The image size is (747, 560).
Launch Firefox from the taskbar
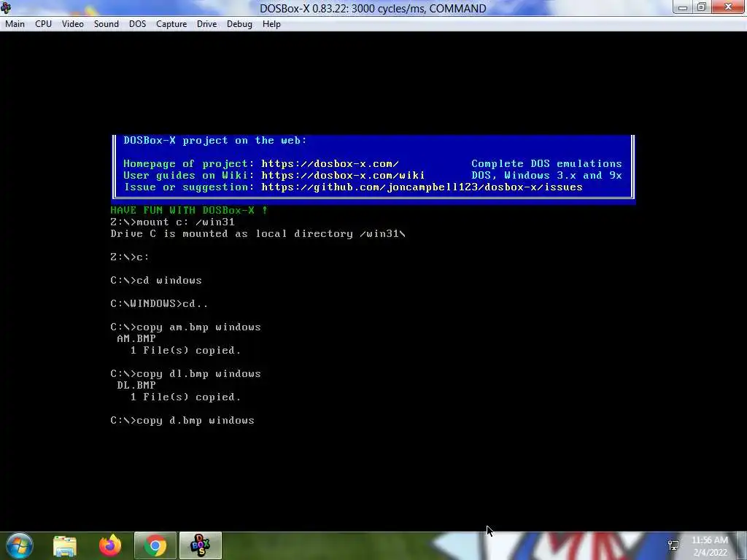110,545
